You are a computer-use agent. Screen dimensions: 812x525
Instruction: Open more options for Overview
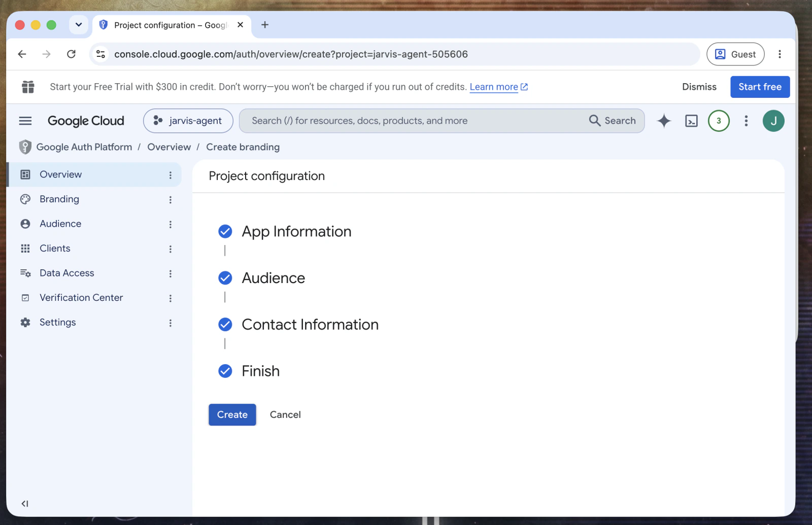pyautogui.click(x=171, y=175)
